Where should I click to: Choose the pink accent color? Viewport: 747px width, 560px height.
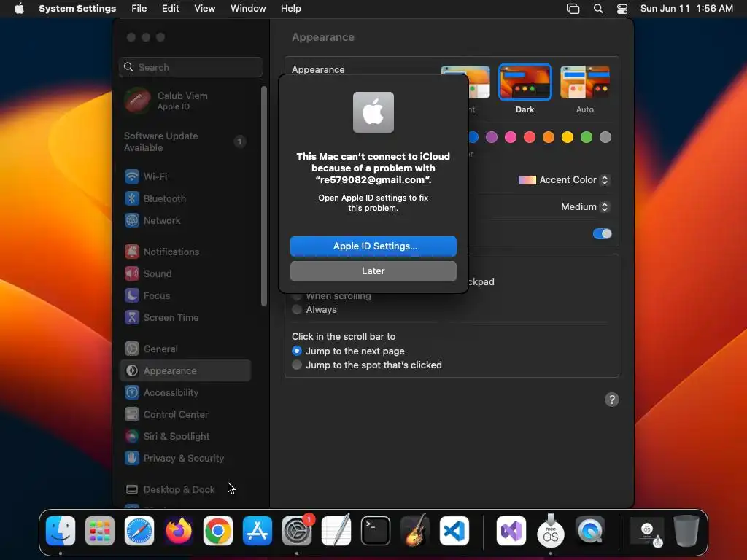(510, 138)
